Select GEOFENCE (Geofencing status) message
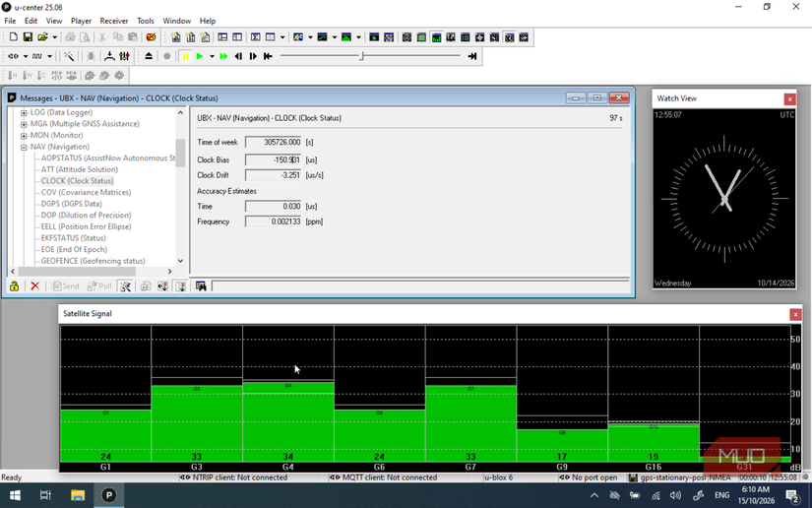 coord(94,261)
